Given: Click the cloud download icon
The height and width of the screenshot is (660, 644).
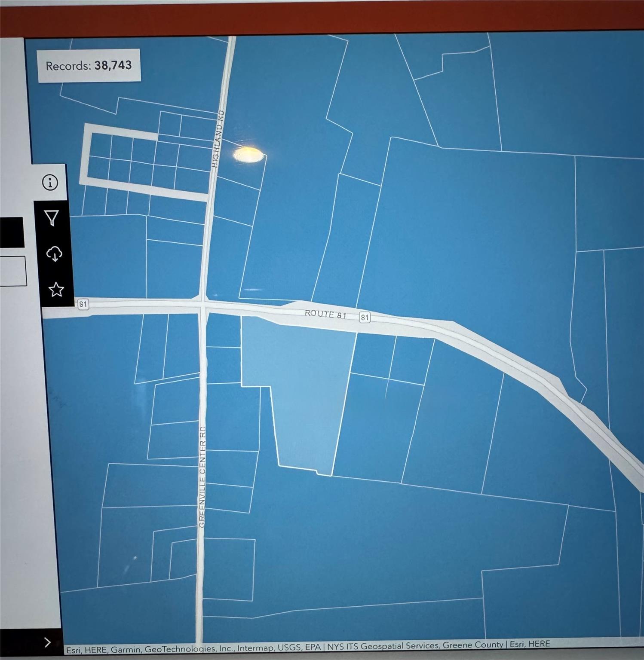Looking at the screenshot, I should point(54,254).
